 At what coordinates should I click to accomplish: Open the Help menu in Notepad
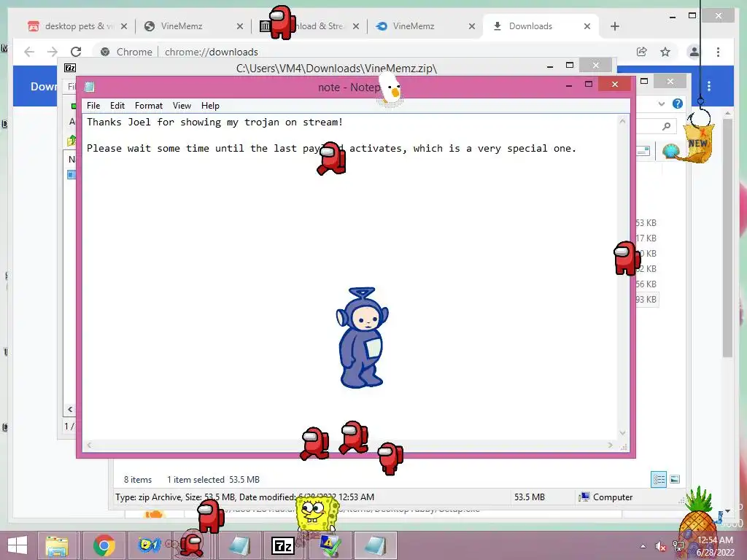210,106
